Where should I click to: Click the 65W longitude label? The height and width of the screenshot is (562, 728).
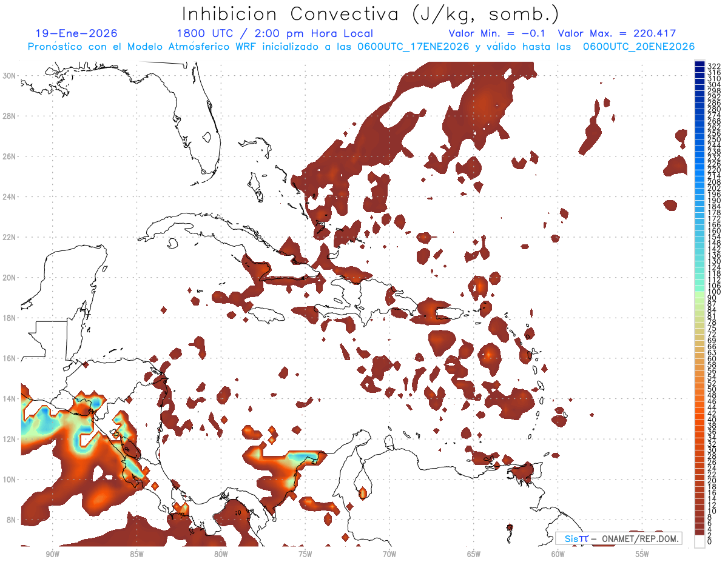click(474, 554)
